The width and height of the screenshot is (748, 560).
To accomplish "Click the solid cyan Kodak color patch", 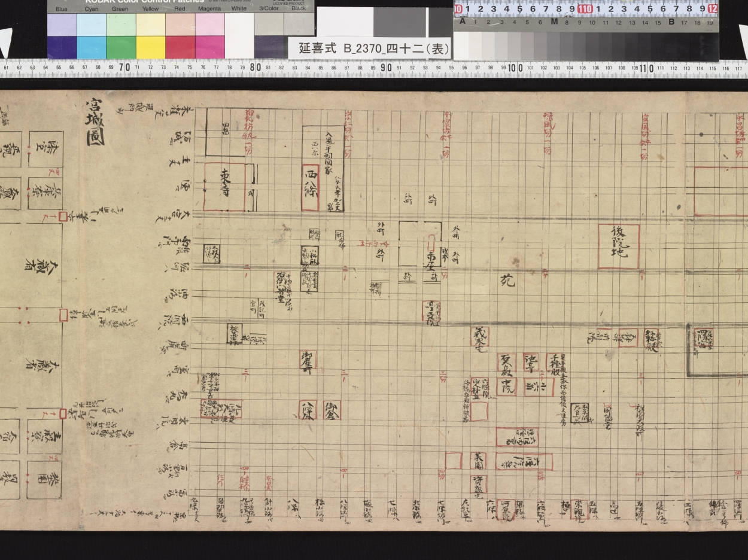I will 92,47.
